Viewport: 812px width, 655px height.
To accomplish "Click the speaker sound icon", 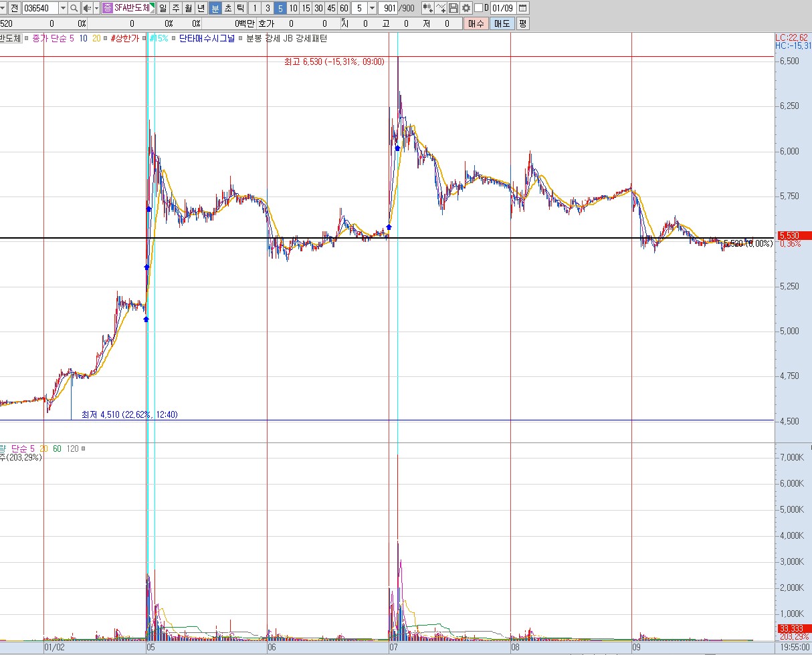I will [x=87, y=8].
